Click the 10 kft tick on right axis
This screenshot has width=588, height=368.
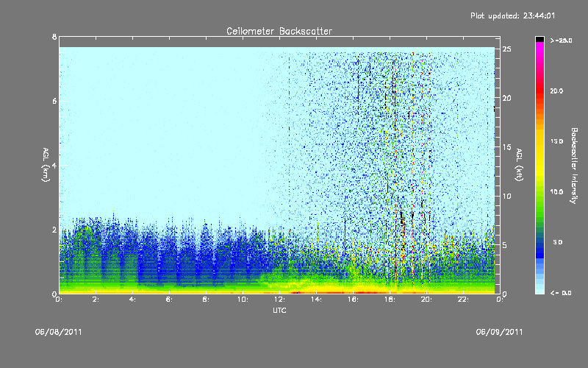click(x=507, y=196)
